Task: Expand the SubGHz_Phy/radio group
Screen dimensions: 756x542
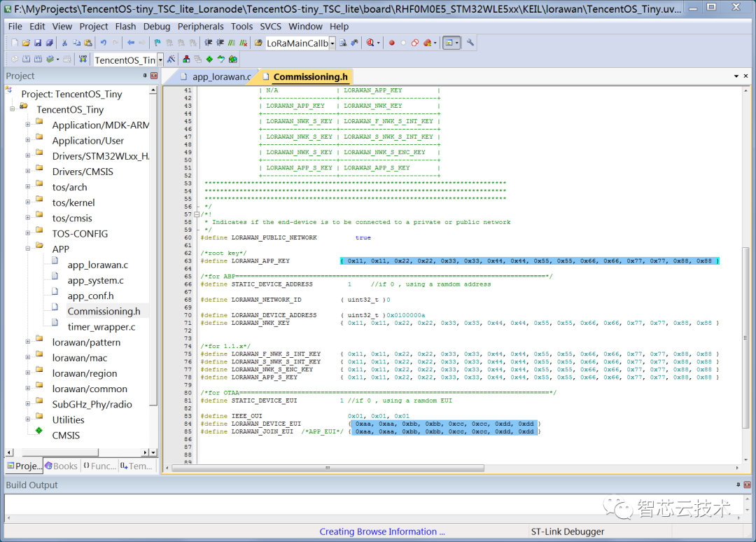Action: click(x=28, y=404)
